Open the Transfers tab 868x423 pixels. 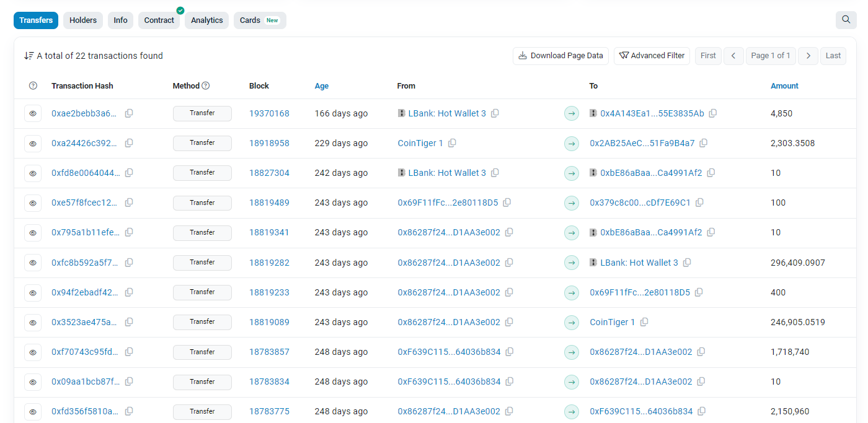coord(36,20)
